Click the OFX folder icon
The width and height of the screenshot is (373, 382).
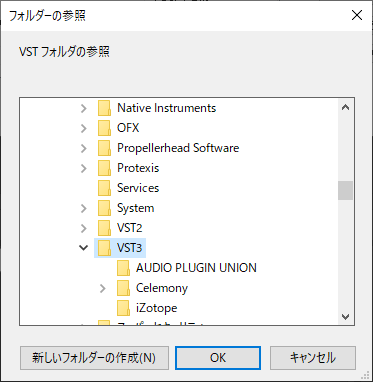point(104,128)
